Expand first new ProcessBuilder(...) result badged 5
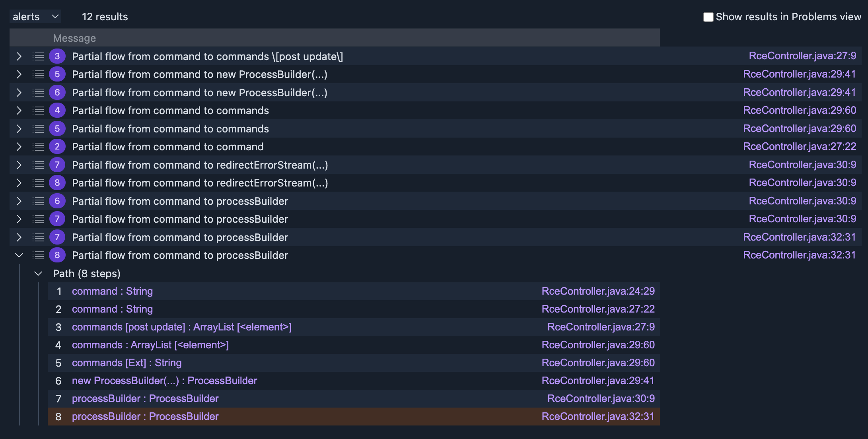Screen dimensions: 868x439 [19, 74]
